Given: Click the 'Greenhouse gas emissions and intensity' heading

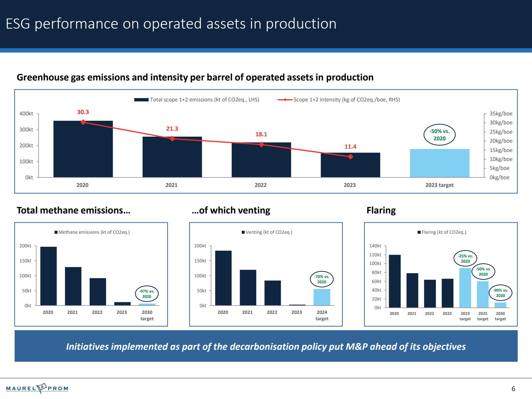Looking at the screenshot, I should [195, 77].
